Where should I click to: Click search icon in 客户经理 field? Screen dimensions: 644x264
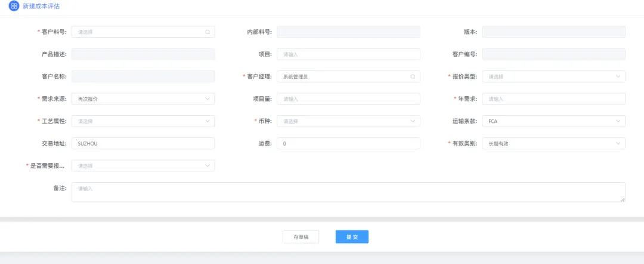[x=413, y=76]
